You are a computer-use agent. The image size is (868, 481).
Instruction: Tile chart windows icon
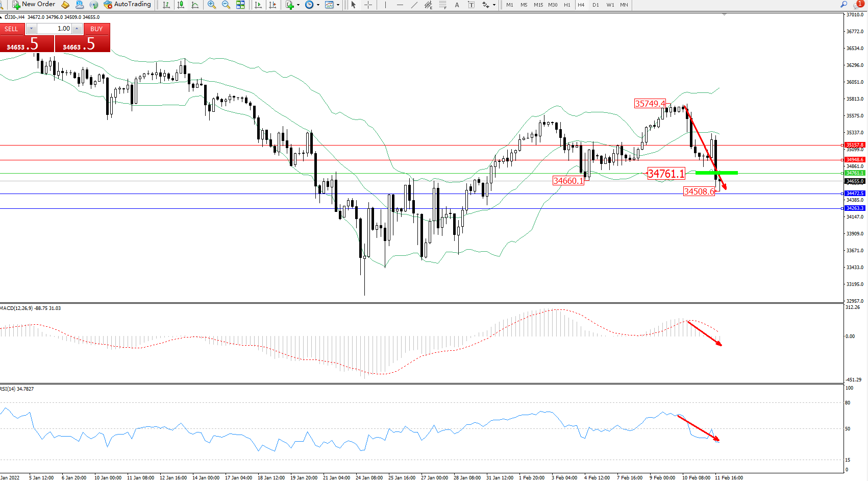click(240, 5)
